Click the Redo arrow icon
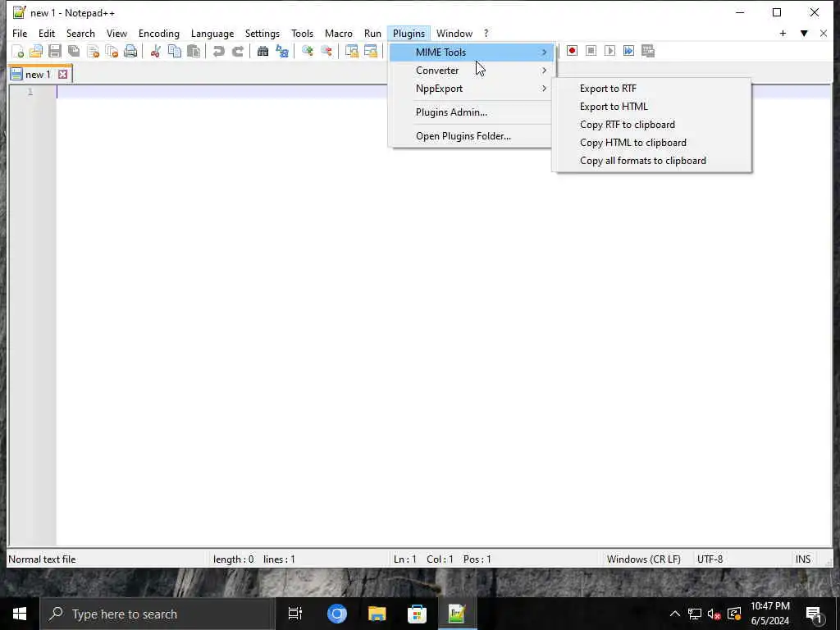Viewport: 840px width, 630px height. pyautogui.click(x=238, y=52)
